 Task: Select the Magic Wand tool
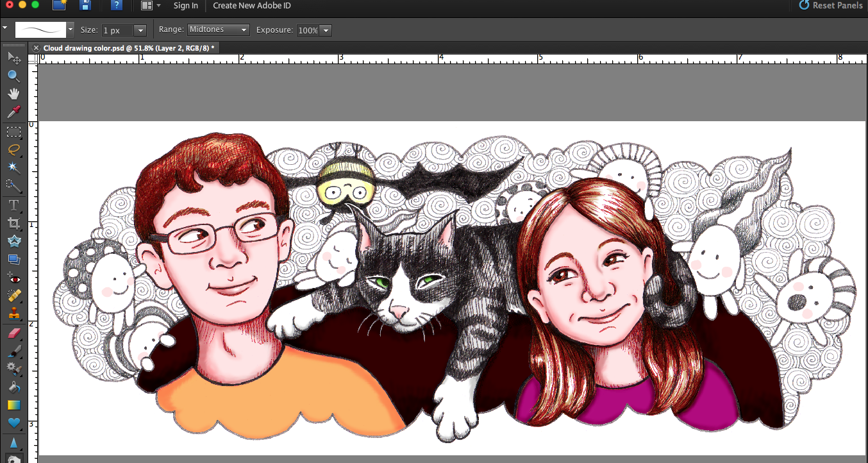[13, 168]
